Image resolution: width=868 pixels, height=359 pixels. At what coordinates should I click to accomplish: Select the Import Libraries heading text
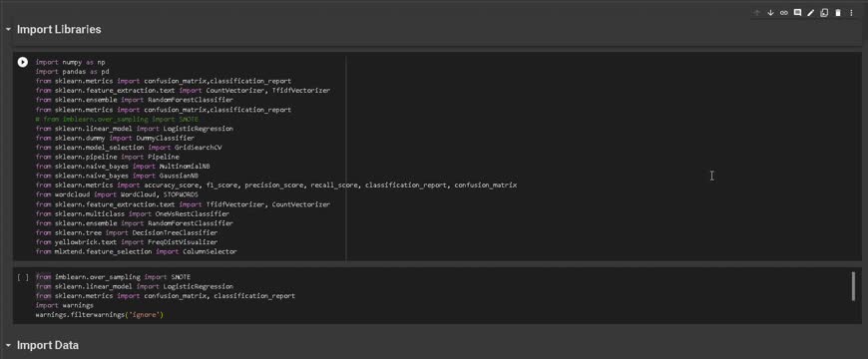pyautogui.click(x=59, y=29)
